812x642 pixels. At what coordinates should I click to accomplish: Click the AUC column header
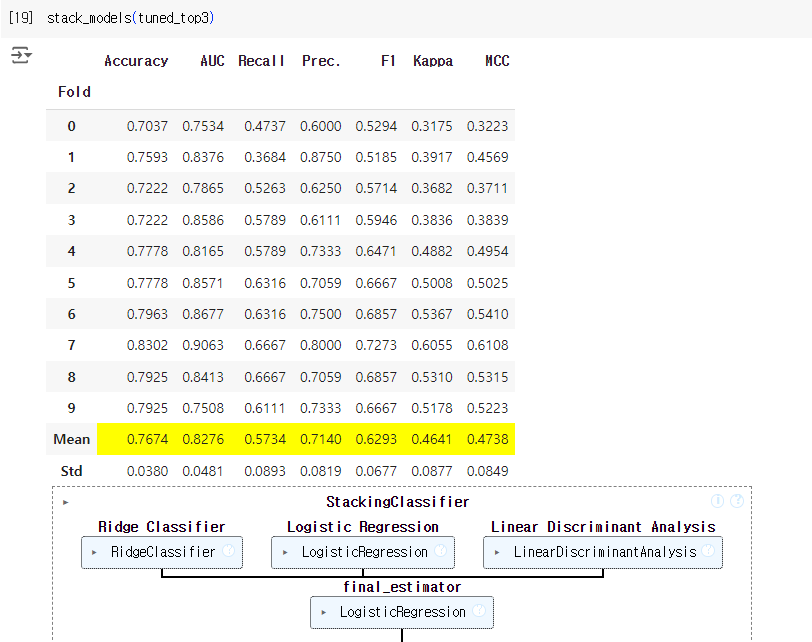pyautogui.click(x=212, y=61)
